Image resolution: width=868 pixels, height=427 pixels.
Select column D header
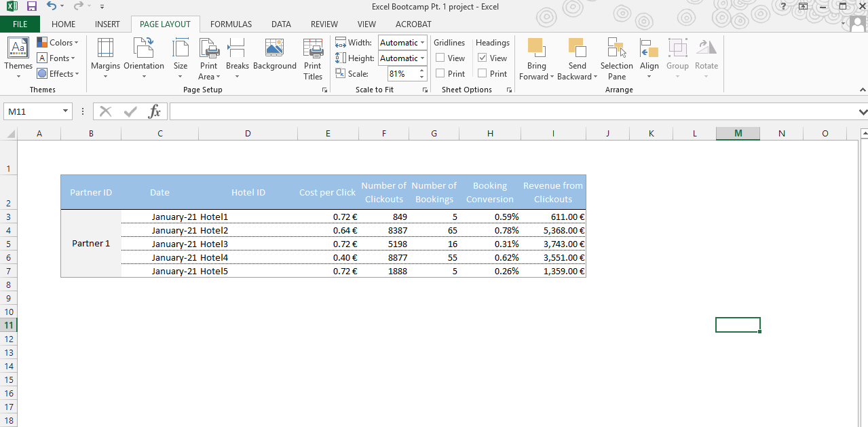click(x=248, y=134)
